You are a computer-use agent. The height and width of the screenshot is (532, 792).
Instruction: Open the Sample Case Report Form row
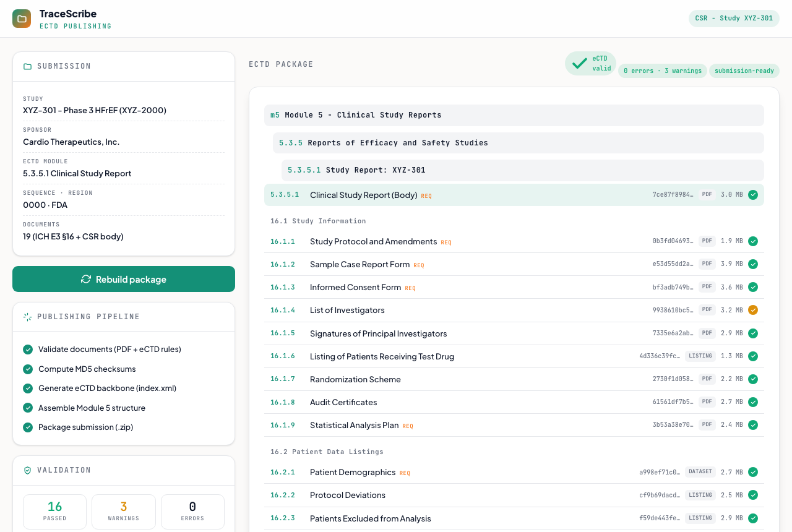(x=514, y=264)
